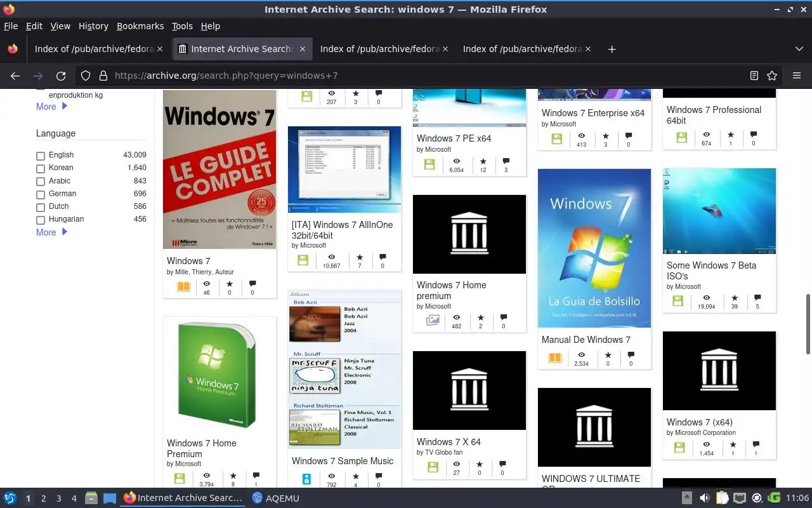The height and width of the screenshot is (508, 812).
Task: Switch to the AQEMU taskbar window
Action: pyautogui.click(x=275, y=498)
